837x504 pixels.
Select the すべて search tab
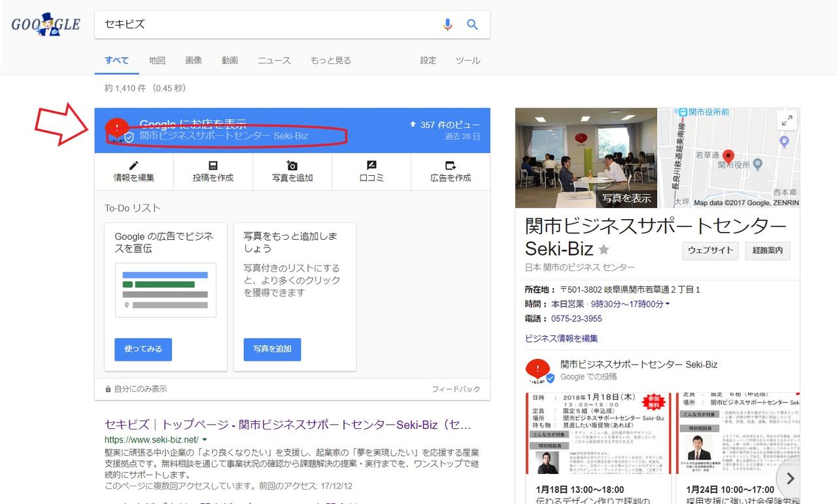(x=117, y=60)
